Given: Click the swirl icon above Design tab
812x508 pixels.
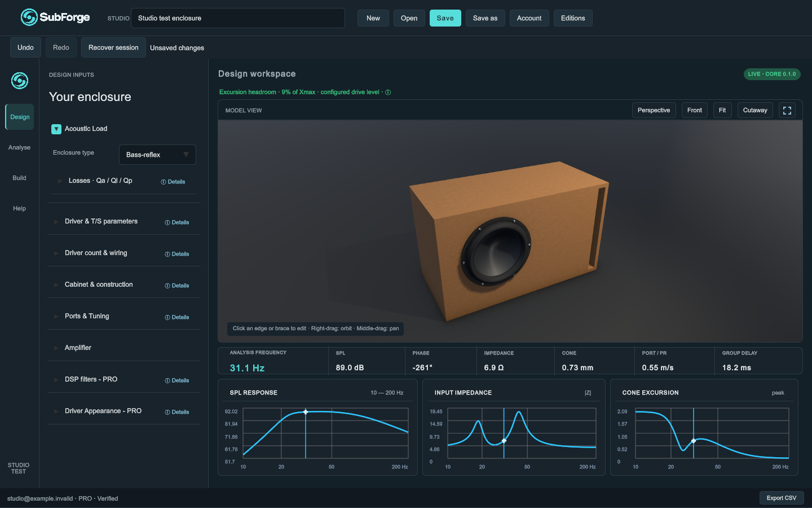Looking at the screenshot, I should tap(20, 81).
